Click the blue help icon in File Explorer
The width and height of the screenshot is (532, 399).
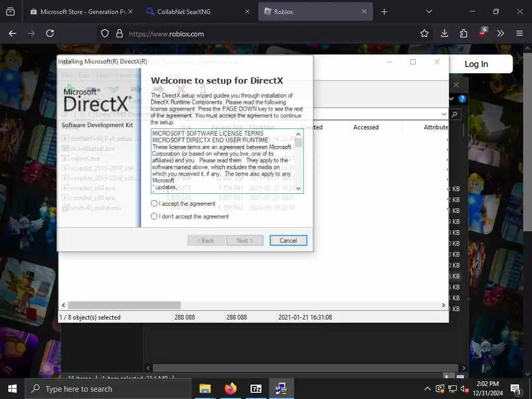click(x=462, y=99)
